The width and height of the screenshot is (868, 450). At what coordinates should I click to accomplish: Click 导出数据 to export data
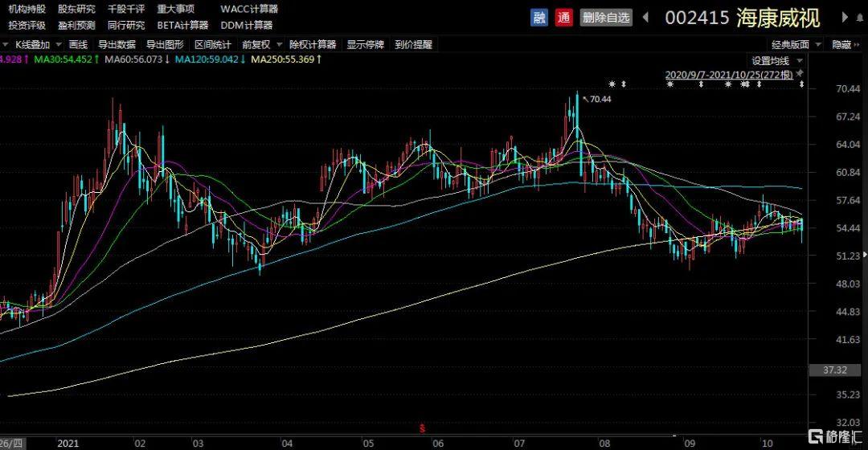(x=117, y=45)
